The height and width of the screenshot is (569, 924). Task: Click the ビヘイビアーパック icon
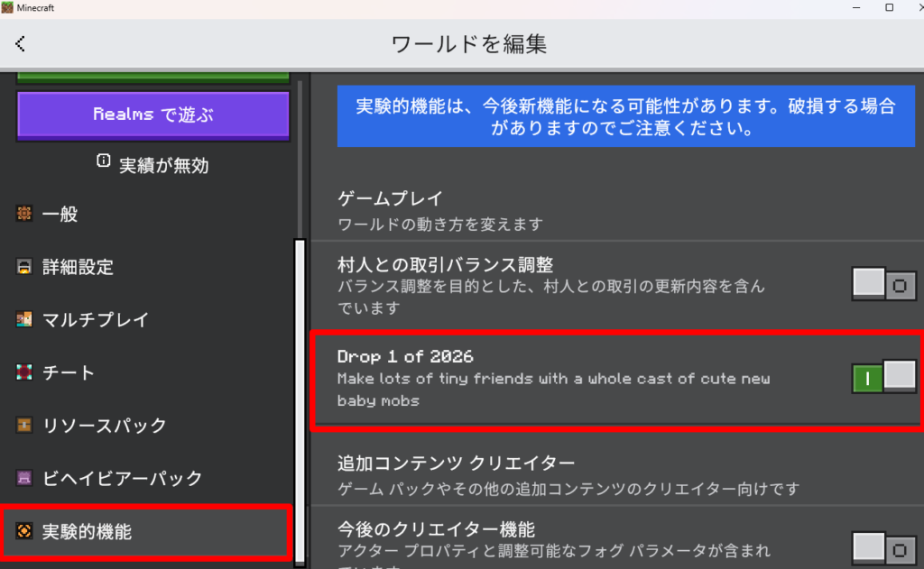pos(24,478)
